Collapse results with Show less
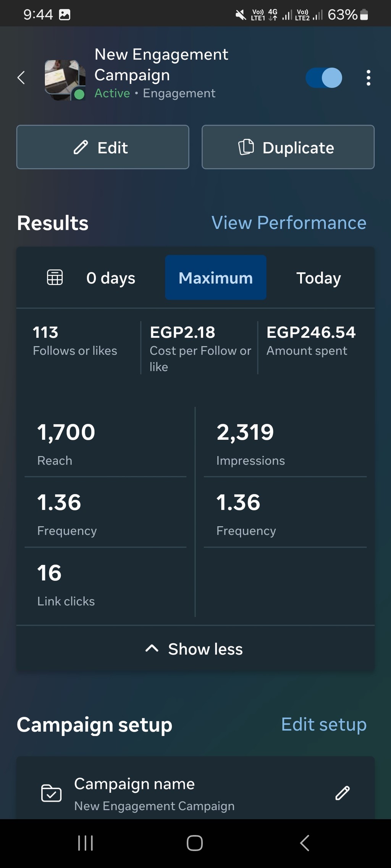 point(195,649)
